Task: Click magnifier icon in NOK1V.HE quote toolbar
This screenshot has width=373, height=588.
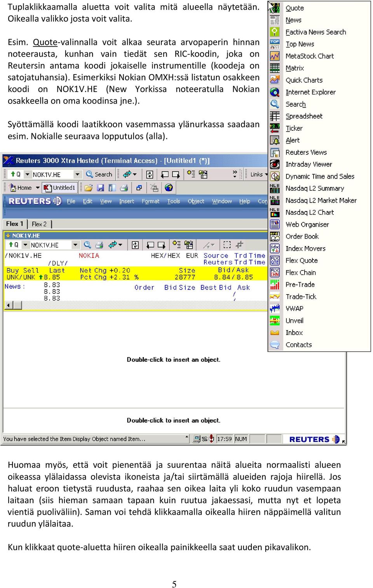Action: point(87,245)
